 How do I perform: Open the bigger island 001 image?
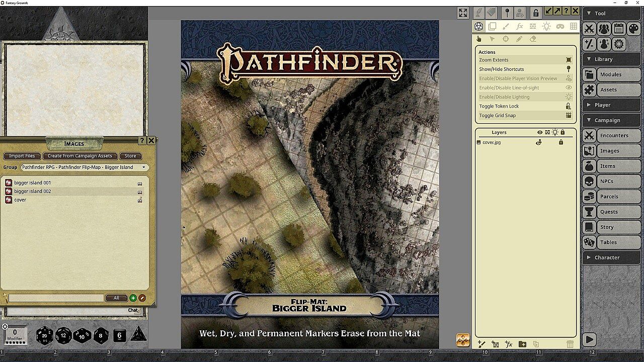pos(74,183)
